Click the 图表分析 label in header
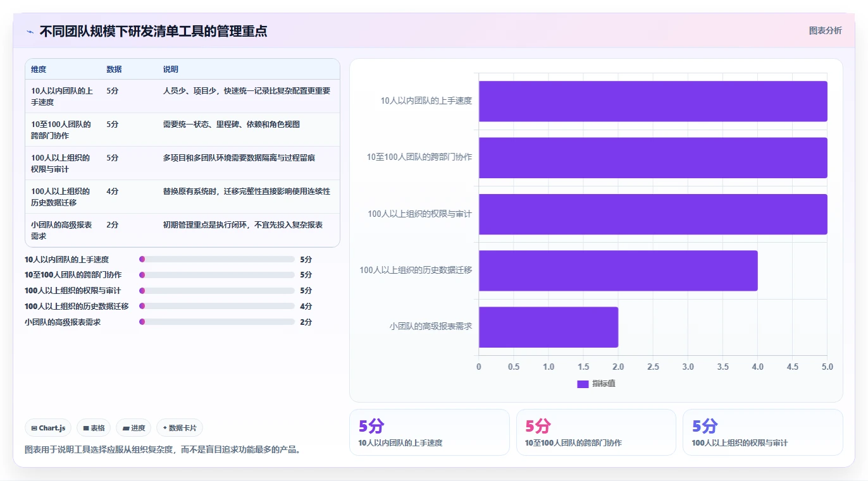This screenshot has width=868, height=481. tap(825, 30)
